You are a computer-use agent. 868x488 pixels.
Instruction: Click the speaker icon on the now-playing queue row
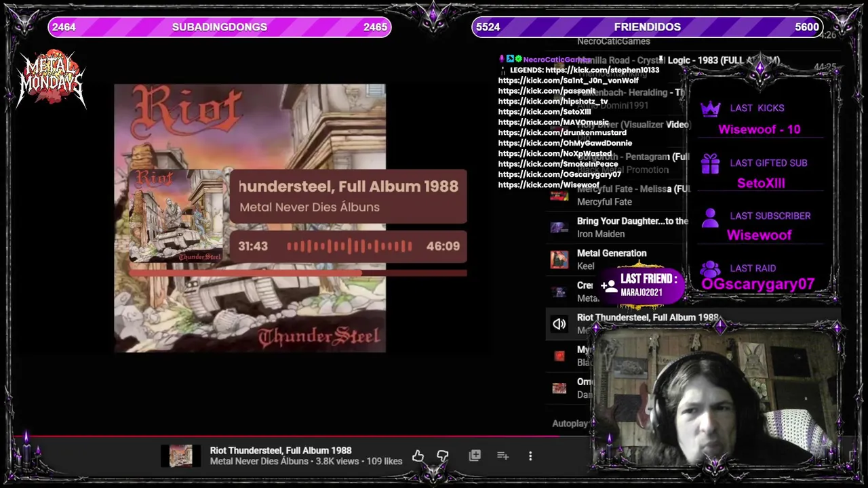click(559, 324)
